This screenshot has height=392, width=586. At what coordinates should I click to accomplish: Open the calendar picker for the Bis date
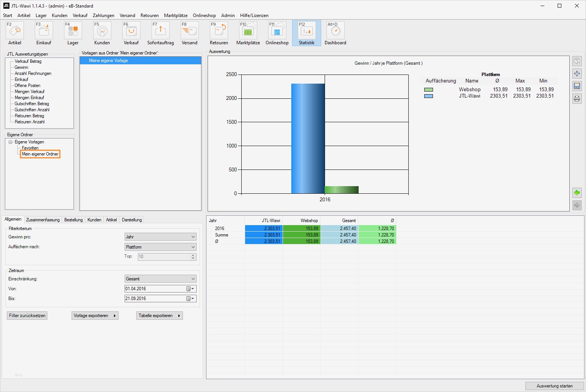pyautogui.click(x=190, y=299)
